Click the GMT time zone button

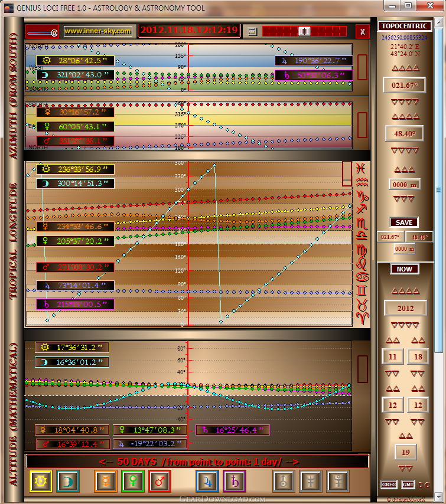[x=408, y=485]
